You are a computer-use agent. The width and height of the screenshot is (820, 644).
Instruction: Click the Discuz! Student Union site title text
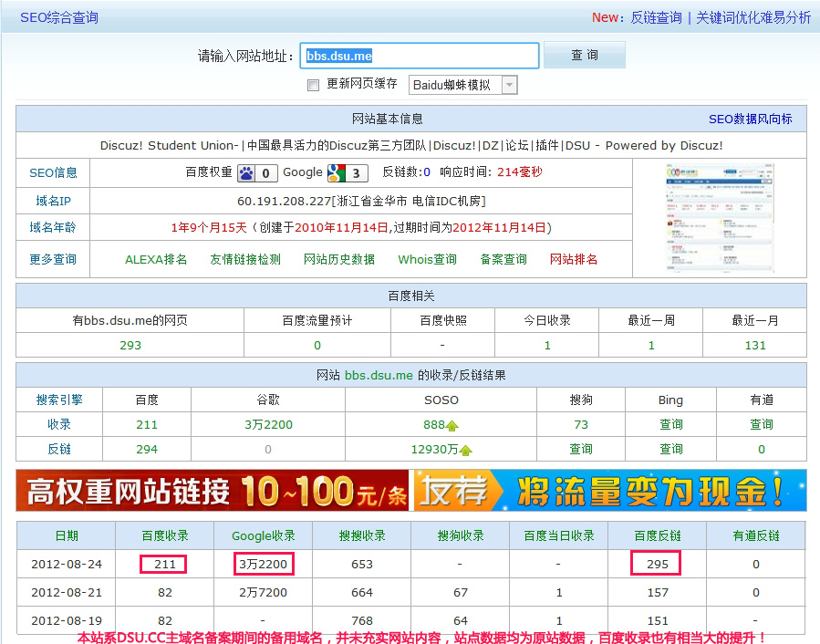411,145
